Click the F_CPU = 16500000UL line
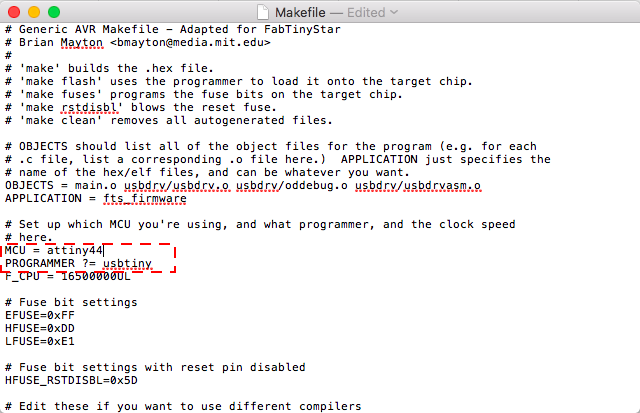 [x=68, y=276]
